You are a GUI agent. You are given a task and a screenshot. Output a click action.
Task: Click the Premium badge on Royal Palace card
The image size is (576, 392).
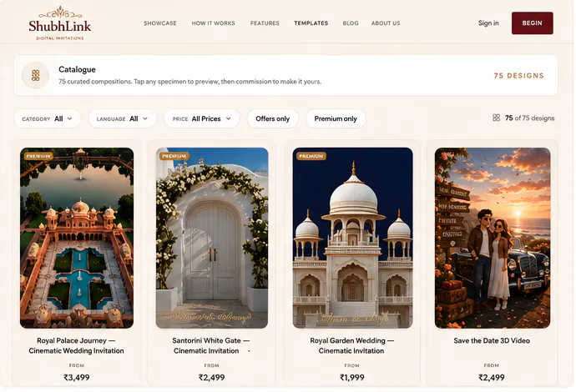(x=38, y=156)
